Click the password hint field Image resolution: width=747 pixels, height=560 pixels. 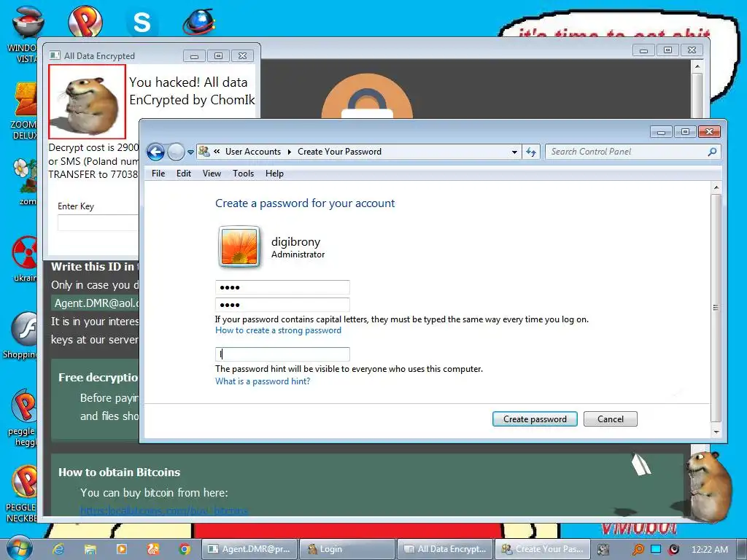282,354
